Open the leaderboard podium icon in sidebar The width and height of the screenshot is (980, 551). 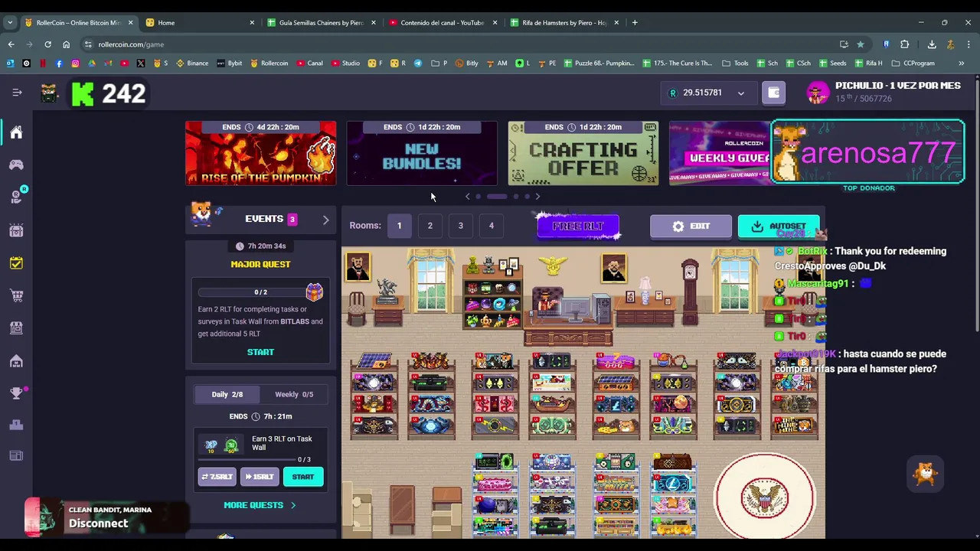click(x=16, y=425)
